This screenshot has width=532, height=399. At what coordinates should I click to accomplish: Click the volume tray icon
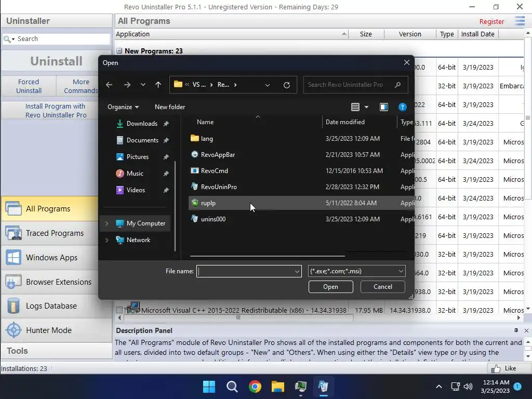468,387
